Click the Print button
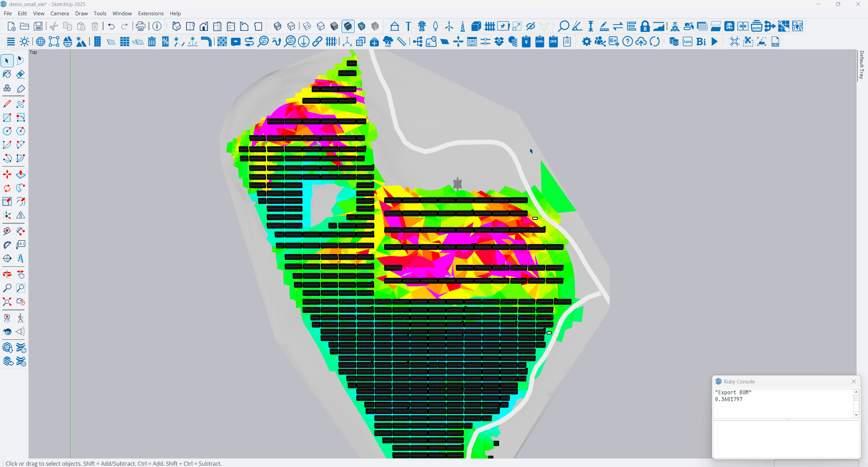The height and width of the screenshot is (467, 868). pos(140,26)
